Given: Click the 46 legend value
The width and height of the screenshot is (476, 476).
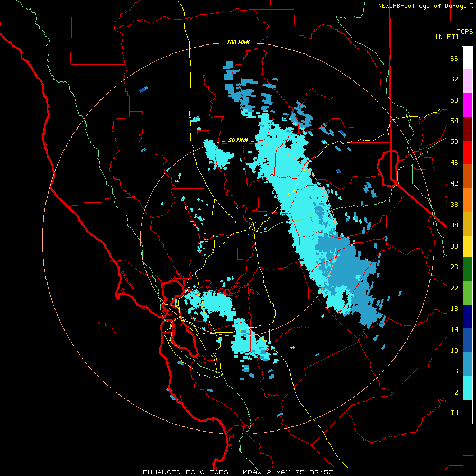Looking at the screenshot, I should 454,162.
